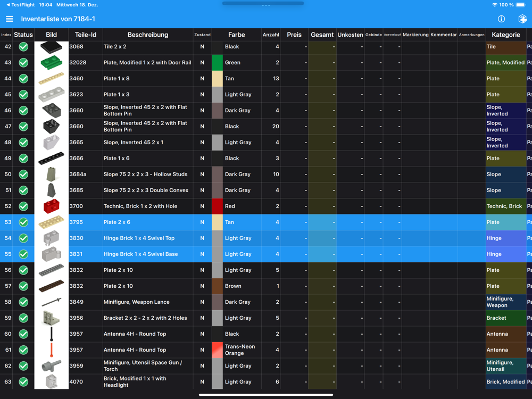Screen dimensions: 532x399
Task: Open image of brown Plate 2 x 10
Action: pos(51,286)
